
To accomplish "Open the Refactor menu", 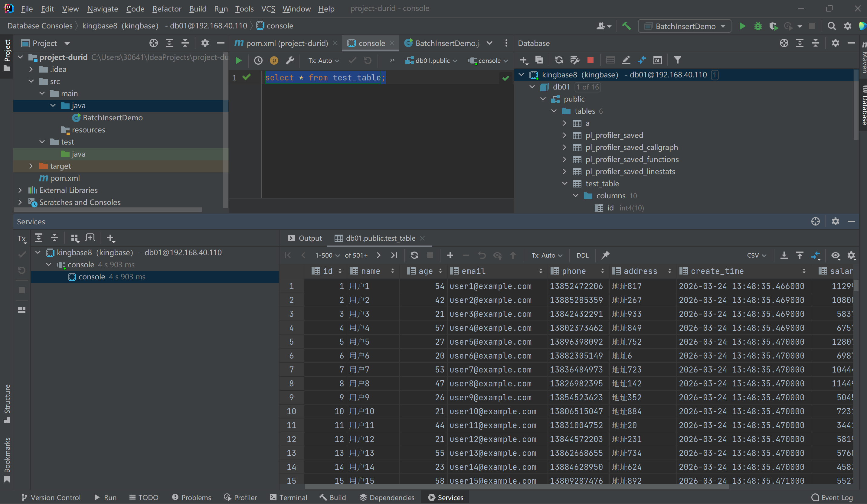I will [x=166, y=8].
